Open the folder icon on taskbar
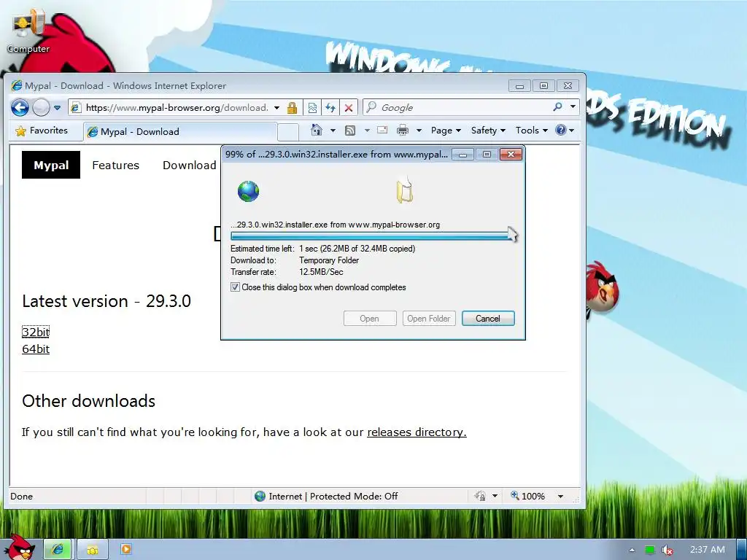The image size is (747, 560). click(93, 550)
